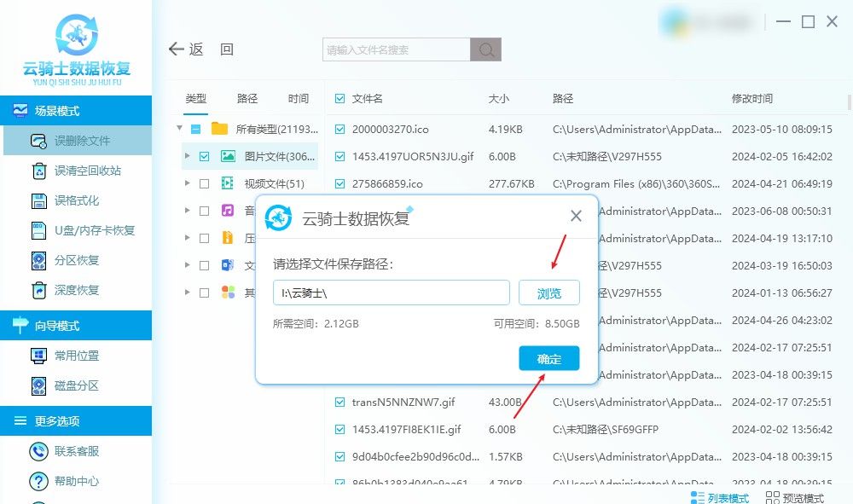Click the file list vertical scrollbar
Screen dimensions: 853x504
pyautogui.click(x=850, y=101)
